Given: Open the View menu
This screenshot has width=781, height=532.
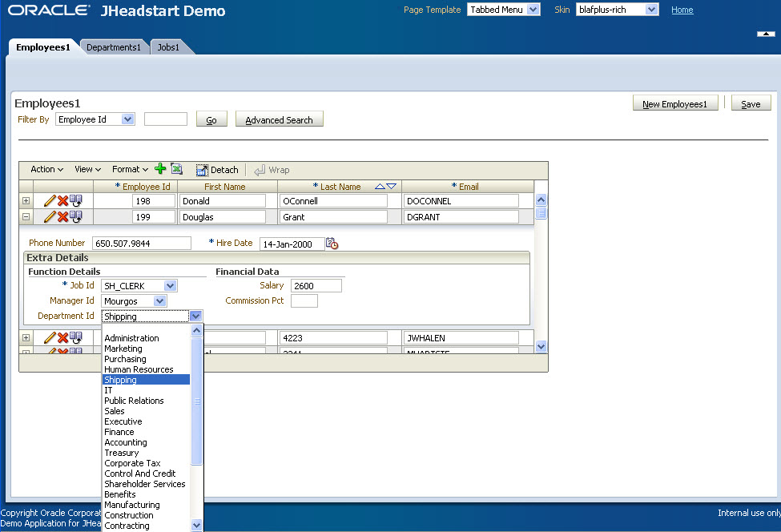Looking at the screenshot, I should point(87,169).
